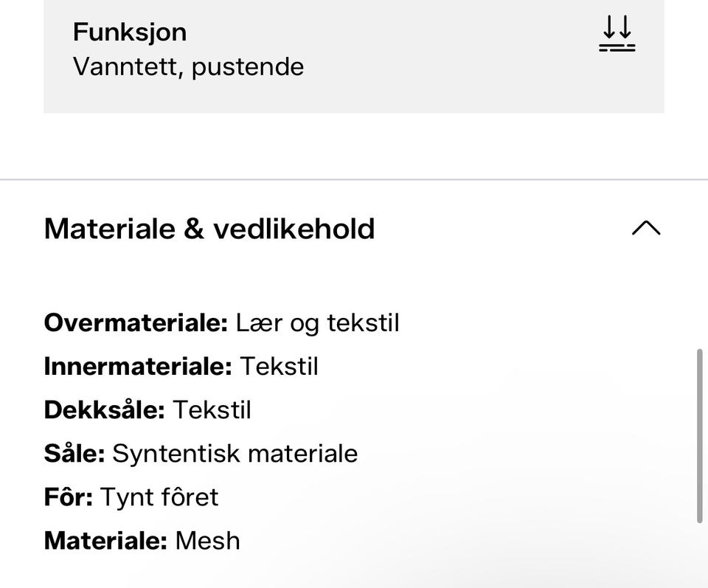Click the "Materiale & vedlikehold" section heading

point(209,229)
